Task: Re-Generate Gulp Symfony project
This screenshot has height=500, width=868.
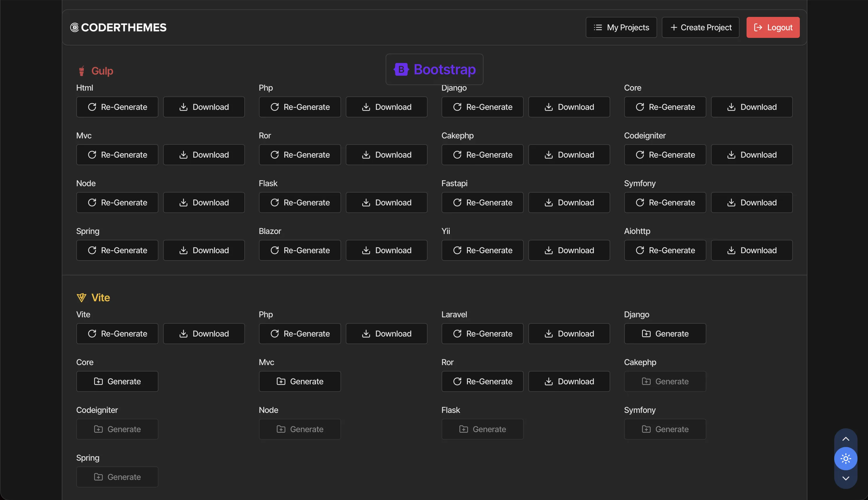Action: [665, 202]
